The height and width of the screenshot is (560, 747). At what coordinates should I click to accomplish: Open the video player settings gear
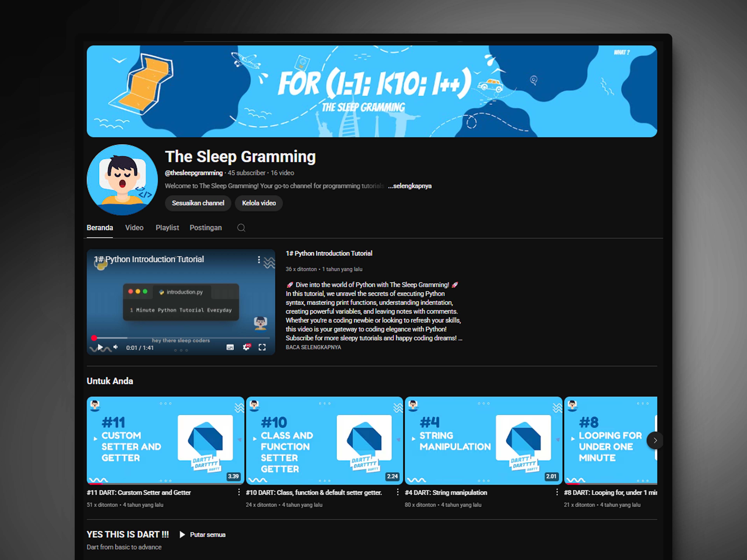click(246, 347)
